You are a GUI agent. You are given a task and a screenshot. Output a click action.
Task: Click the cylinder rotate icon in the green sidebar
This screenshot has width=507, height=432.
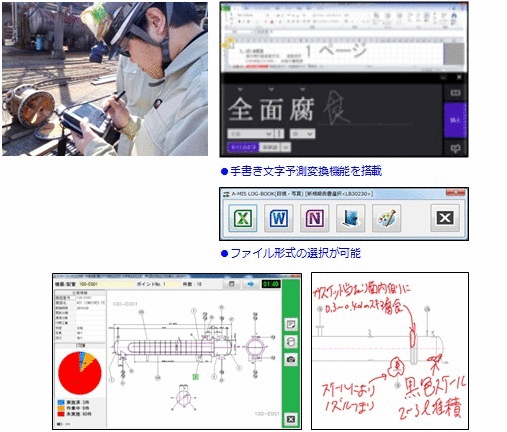(291, 342)
